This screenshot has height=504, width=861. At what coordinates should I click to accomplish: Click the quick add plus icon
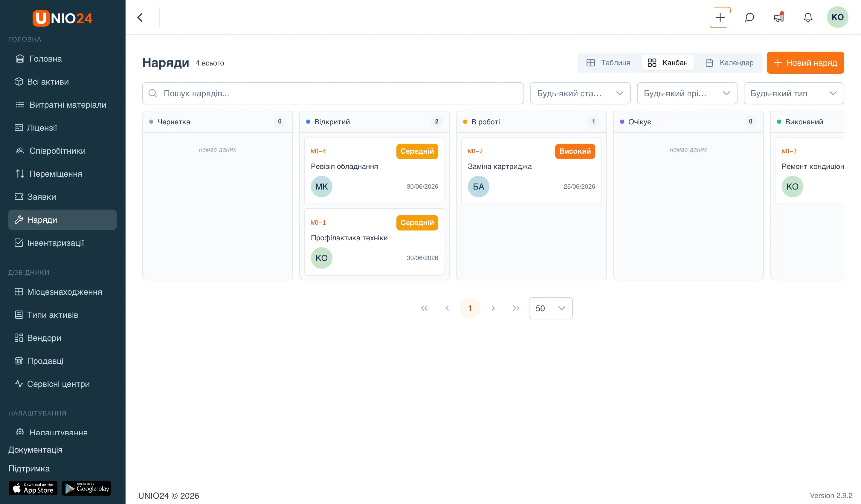720,17
